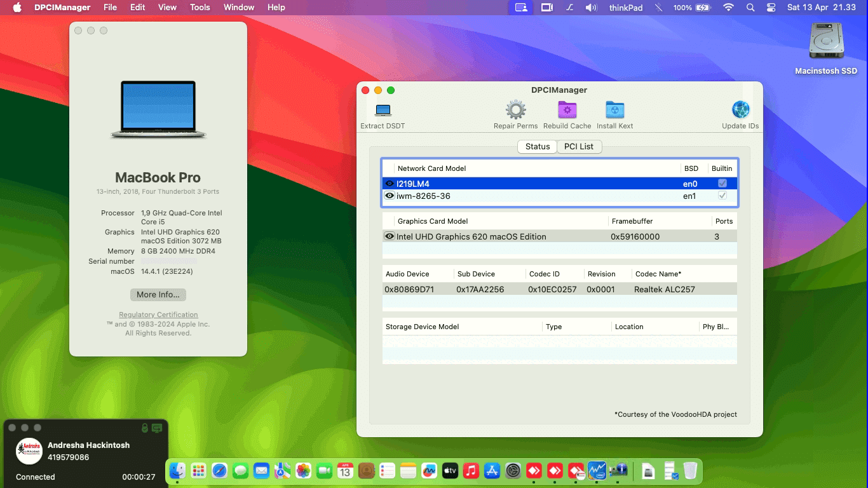Open Spotlight search in the menu bar

coord(750,8)
